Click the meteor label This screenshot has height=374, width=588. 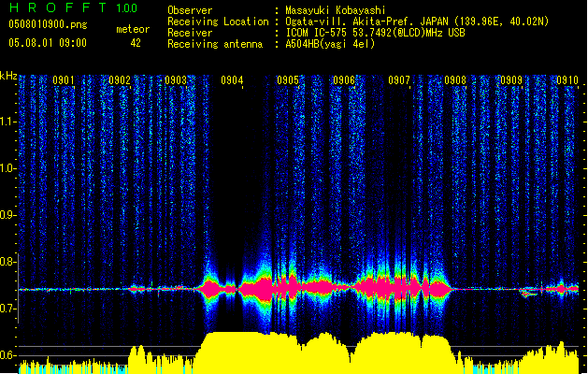pos(133,29)
